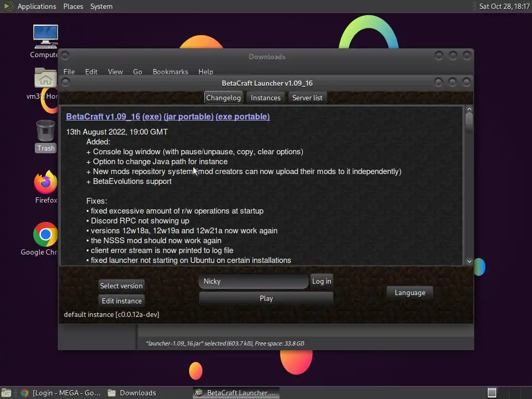Click BetaCraft icon in taskbar entry
This screenshot has width=532, height=399.
[199, 393]
